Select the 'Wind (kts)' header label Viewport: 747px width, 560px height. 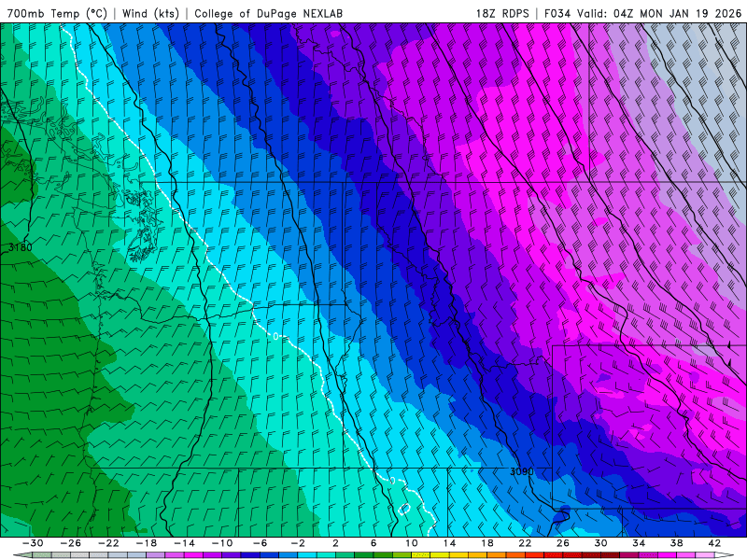pyautogui.click(x=151, y=14)
